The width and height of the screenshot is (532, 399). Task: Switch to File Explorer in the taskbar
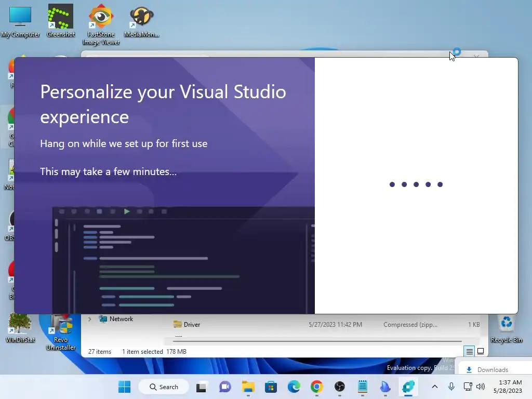[x=248, y=387]
